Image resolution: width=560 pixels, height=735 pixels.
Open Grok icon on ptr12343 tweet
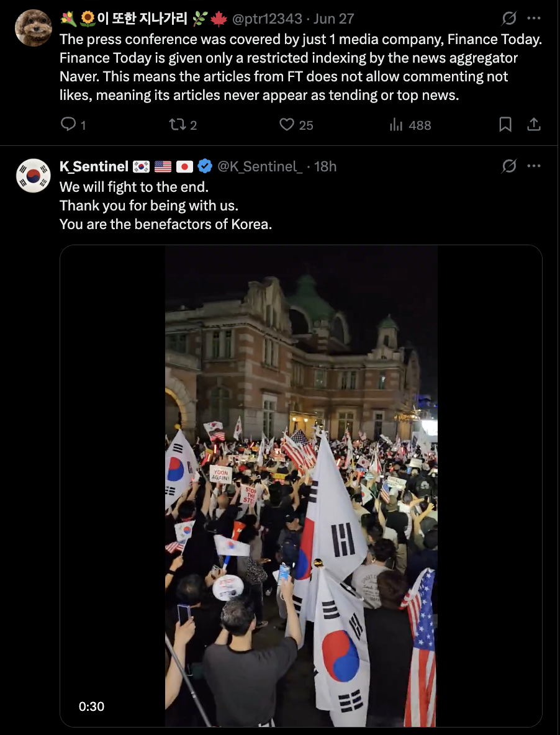point(509,18)
